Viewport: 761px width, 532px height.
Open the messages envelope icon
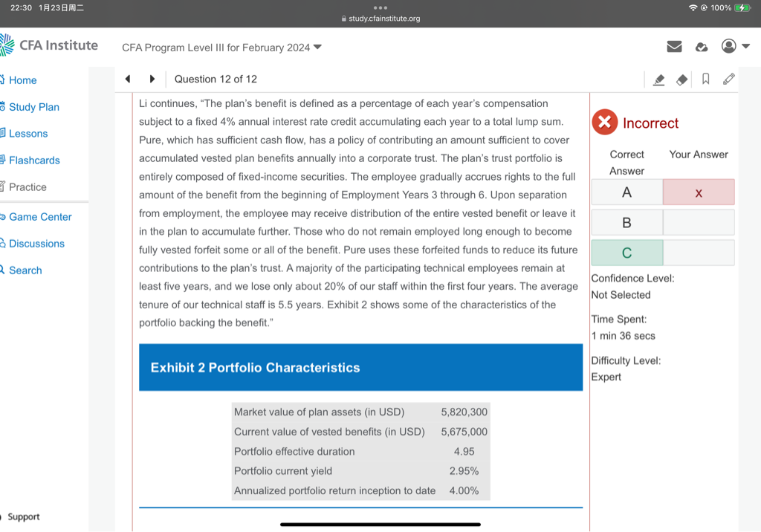(674, 47)
